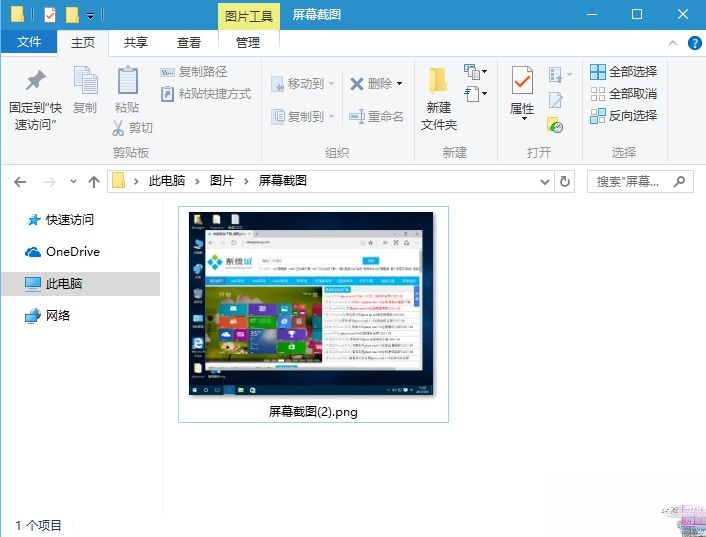Open the File (文件) menu tab
Viewport: 706px width, 537px height.
tap(29, 42)
